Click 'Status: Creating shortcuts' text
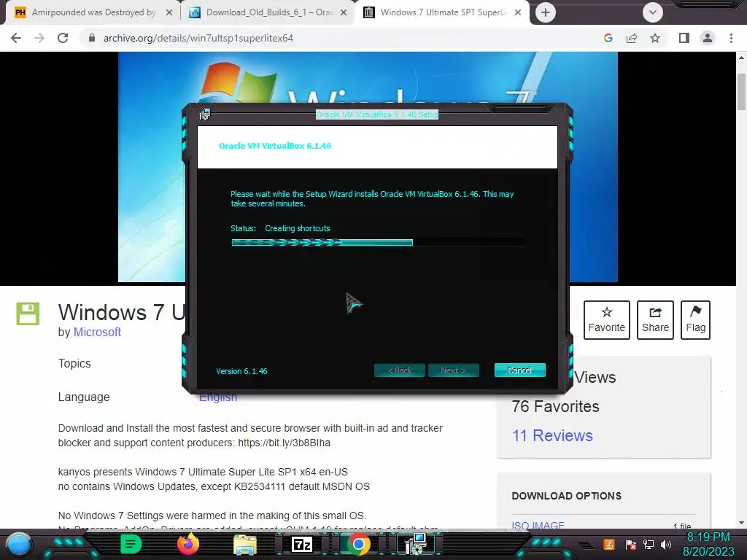This screenshot has width=747, height=560. point(280,228)
